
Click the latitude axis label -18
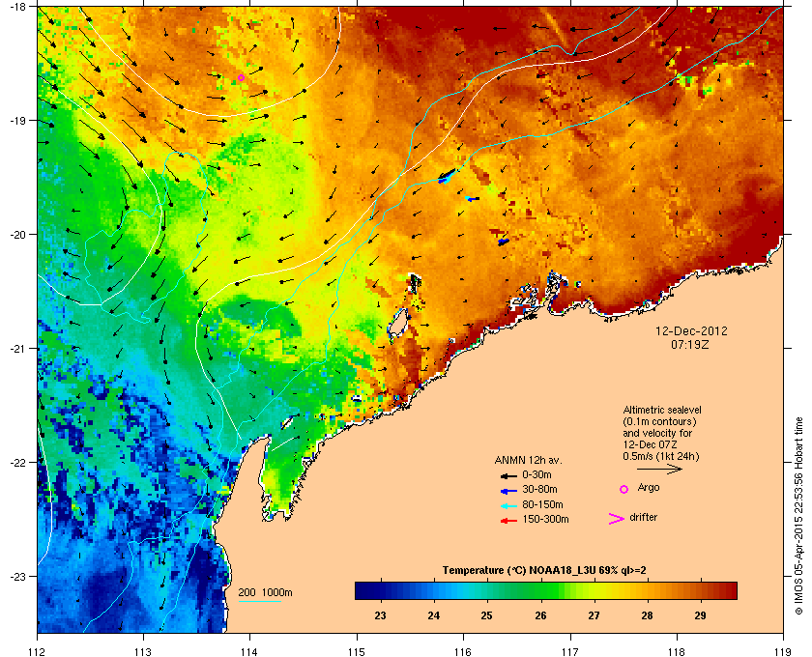click(18, 6)
